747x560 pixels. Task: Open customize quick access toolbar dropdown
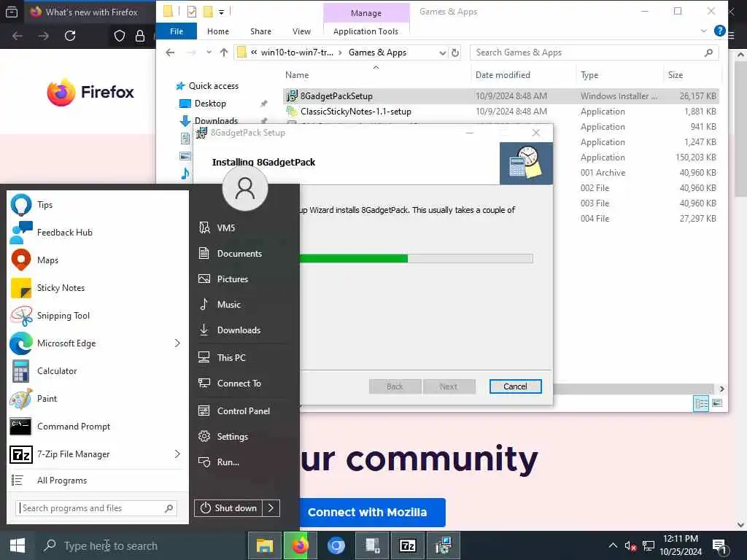point(222,12)
